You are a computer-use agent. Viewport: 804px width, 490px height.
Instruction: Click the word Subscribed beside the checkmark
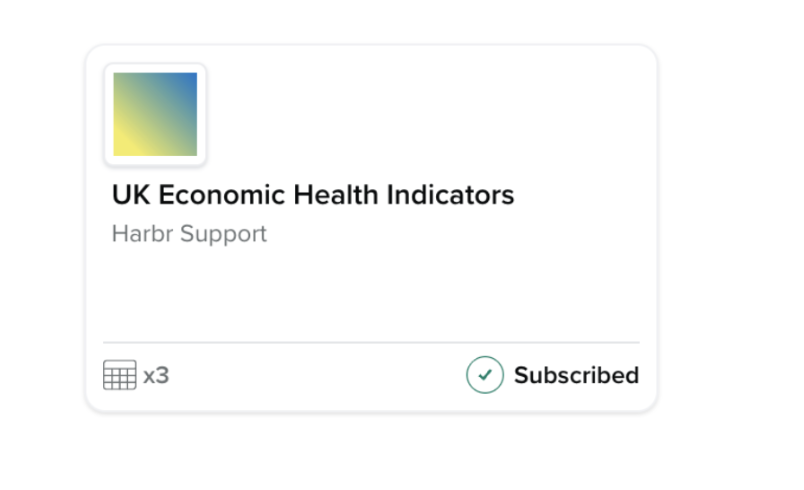point(576,375)
